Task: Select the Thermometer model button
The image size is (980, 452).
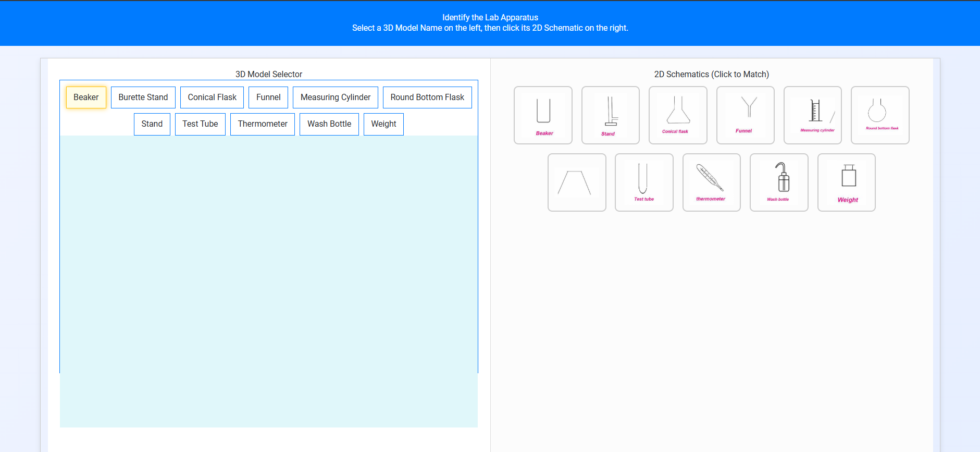Action: [x=263, y=124]
